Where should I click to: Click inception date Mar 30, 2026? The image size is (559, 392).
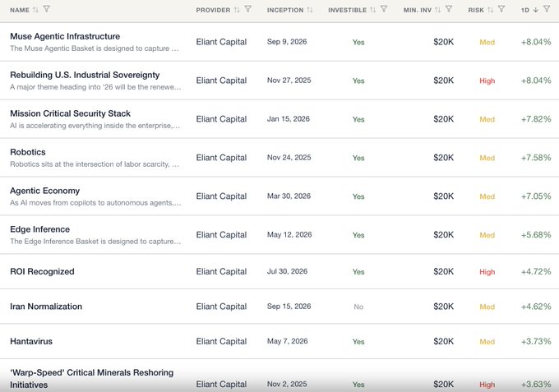pyautogui.click(x=289, y=196)
